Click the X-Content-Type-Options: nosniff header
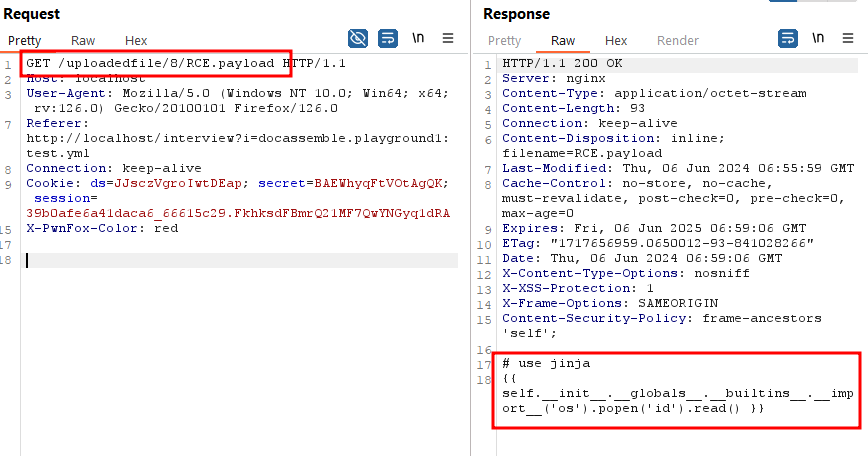 click(x=626, y=273)
